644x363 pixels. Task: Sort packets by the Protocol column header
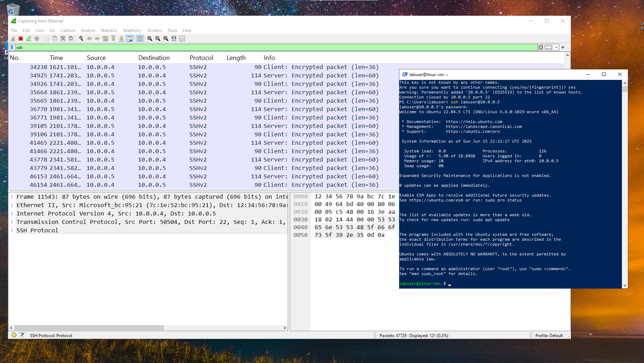pos(206,58)
